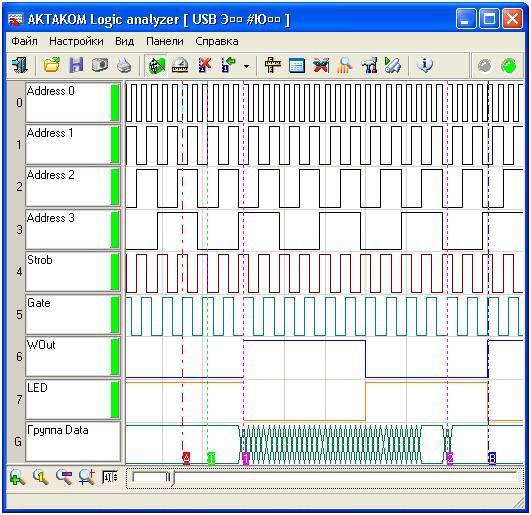Click the zoom out magnifier icon
Image resolution: width=531 pixels, height=515 pixels.
[x=64, y=477]
